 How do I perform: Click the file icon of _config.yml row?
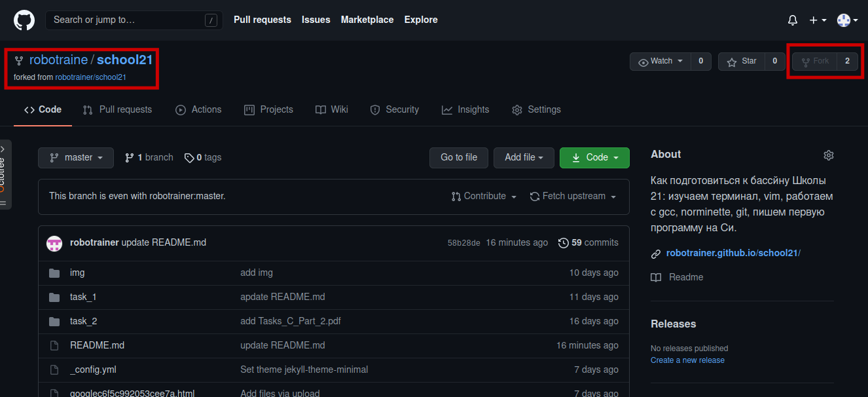click(x=54, y=369)
